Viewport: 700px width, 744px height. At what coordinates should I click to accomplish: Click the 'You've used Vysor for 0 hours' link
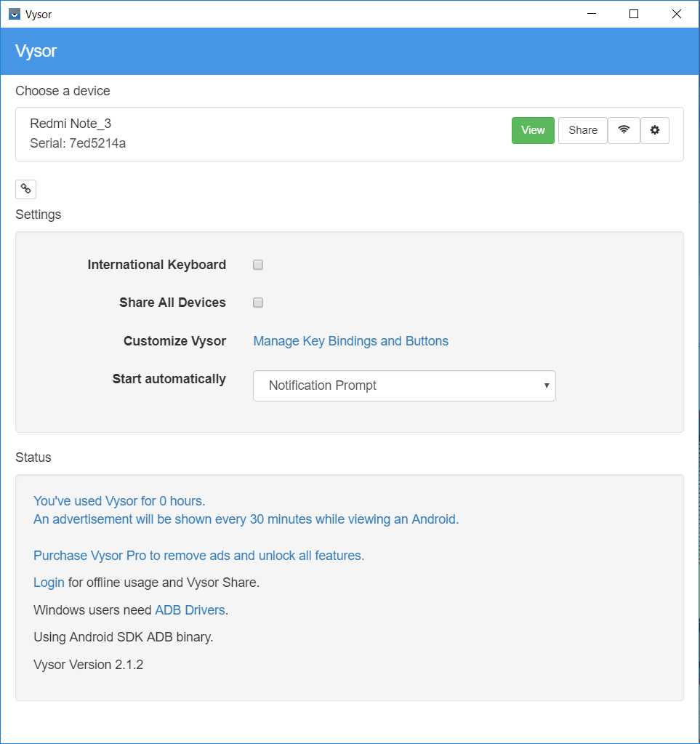119,501
